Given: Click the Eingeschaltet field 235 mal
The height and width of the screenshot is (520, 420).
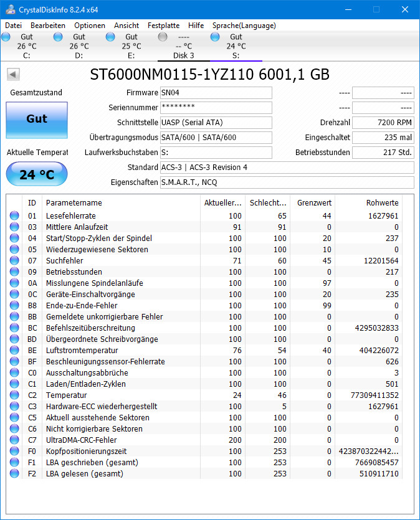Looking at the screenshot, I should (383, 138).
